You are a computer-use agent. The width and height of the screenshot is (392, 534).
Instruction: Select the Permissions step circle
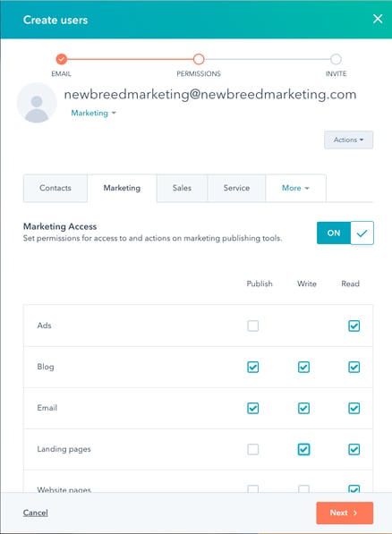[x=199, y=59]
